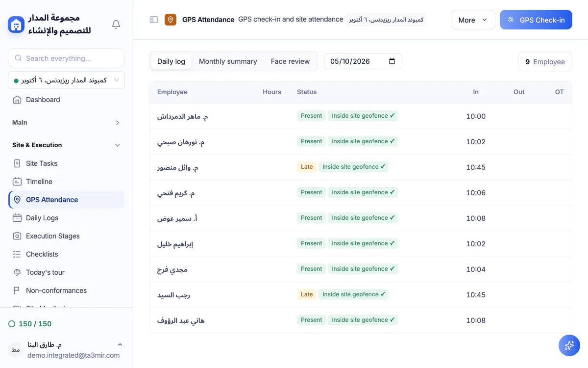Click the Timeline icon in sidebar
Screen dimensions: 588x368
click(17, 182)
